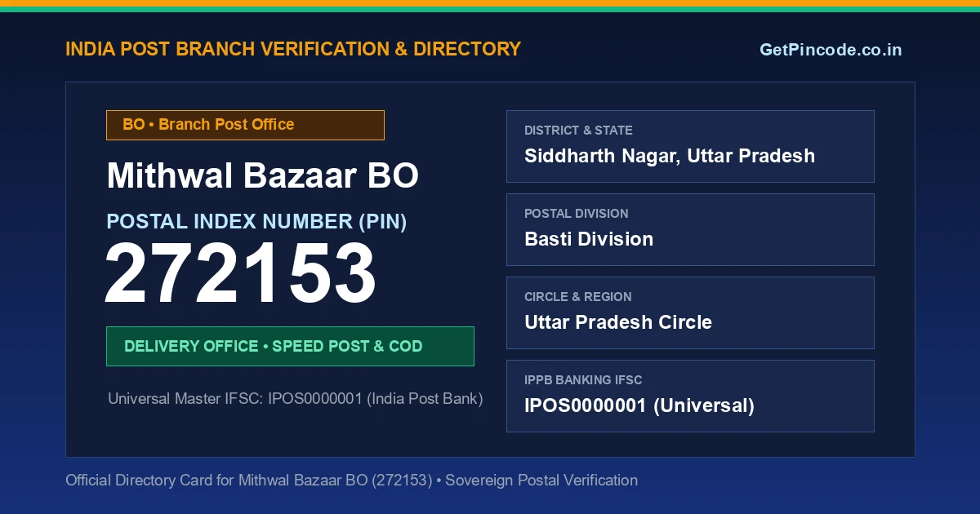Click the Mithwal Bazaar BO title

(263, 176)
